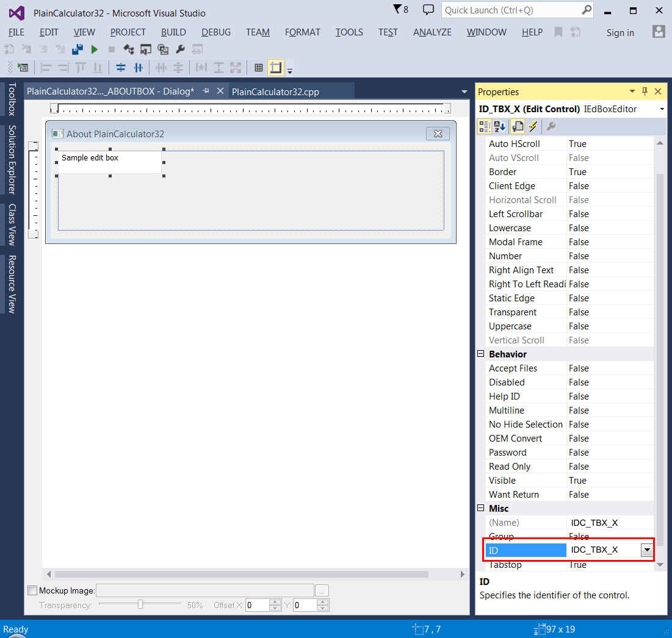The width and height of the screenshot is (672, 638).
Task: Show properties in Categorized view
Action: (x=485, y=126)
